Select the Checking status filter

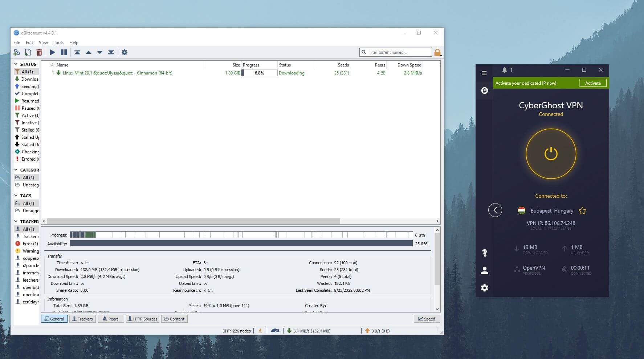[27, 152]
